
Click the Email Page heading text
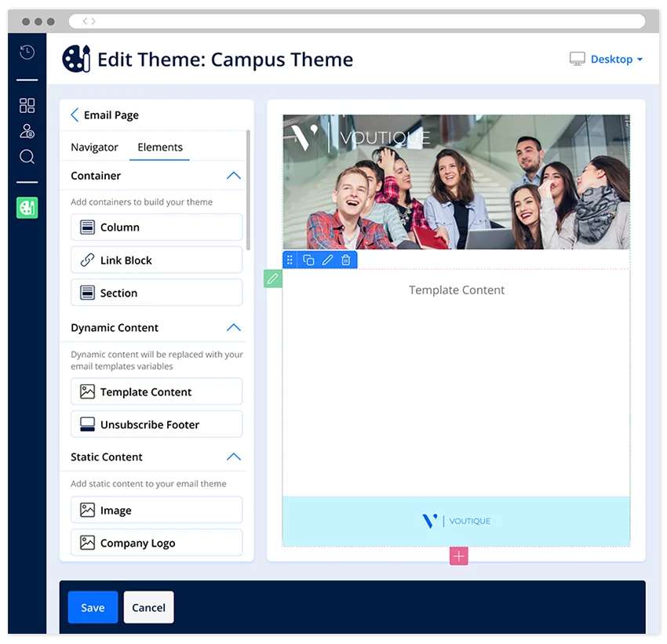[111, 115]
